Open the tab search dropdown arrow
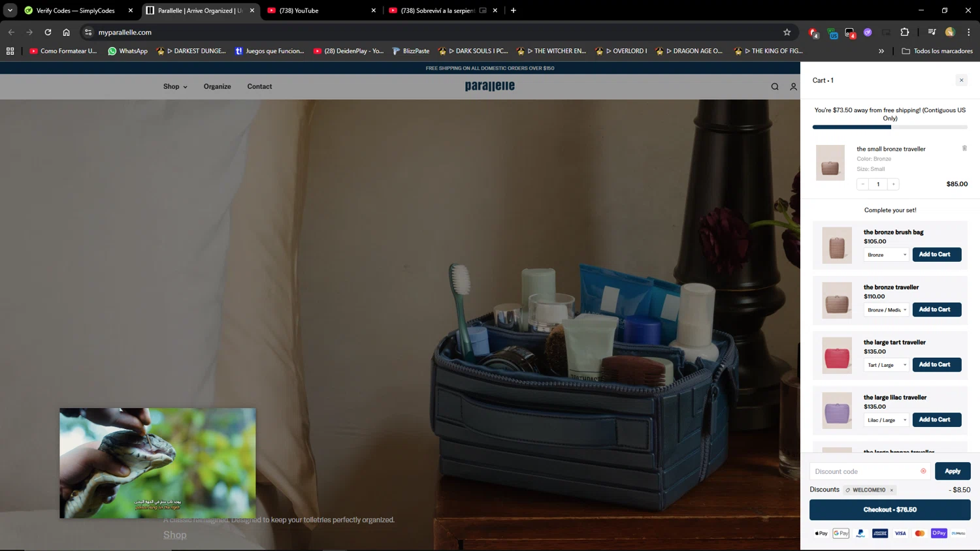The image size is (980, 551). coord(10,10)
